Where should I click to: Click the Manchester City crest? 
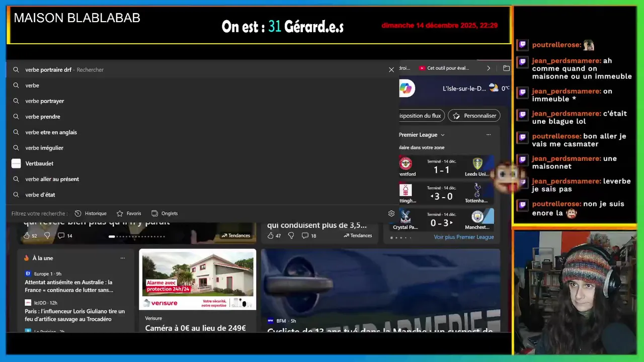pos(477,217)
